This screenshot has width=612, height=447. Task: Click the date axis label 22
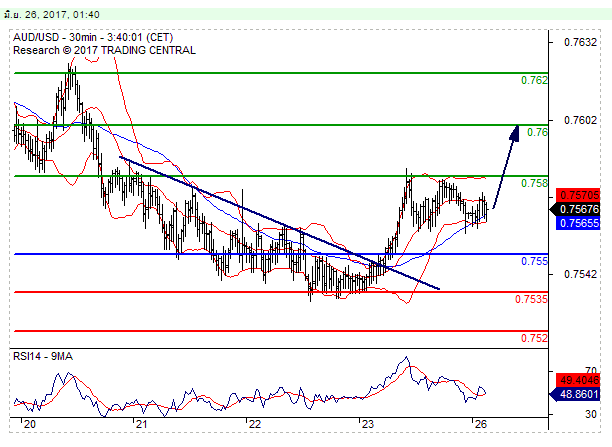(255, 424)
